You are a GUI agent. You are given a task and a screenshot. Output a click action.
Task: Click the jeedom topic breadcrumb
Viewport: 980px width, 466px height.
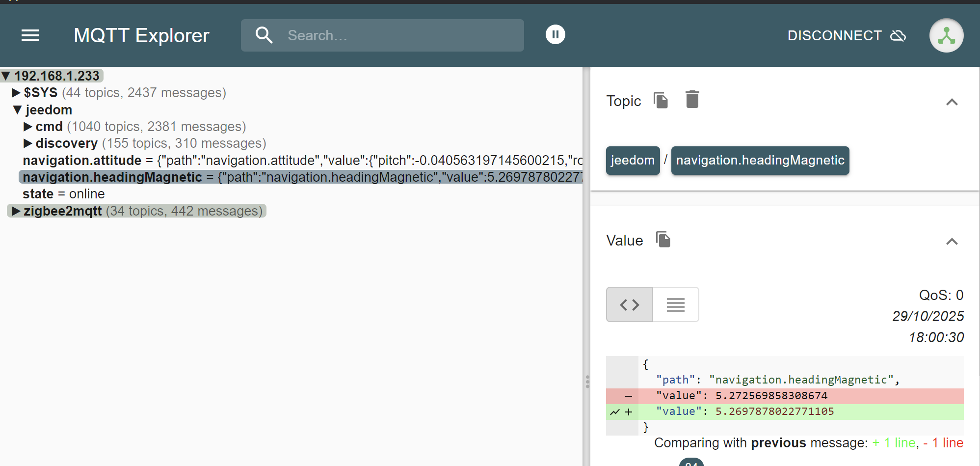[x=633, y=161]
